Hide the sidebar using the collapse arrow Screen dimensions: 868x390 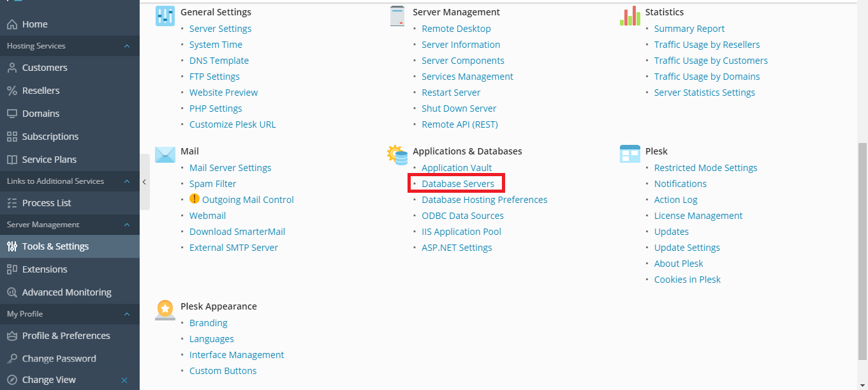[145, 182]
